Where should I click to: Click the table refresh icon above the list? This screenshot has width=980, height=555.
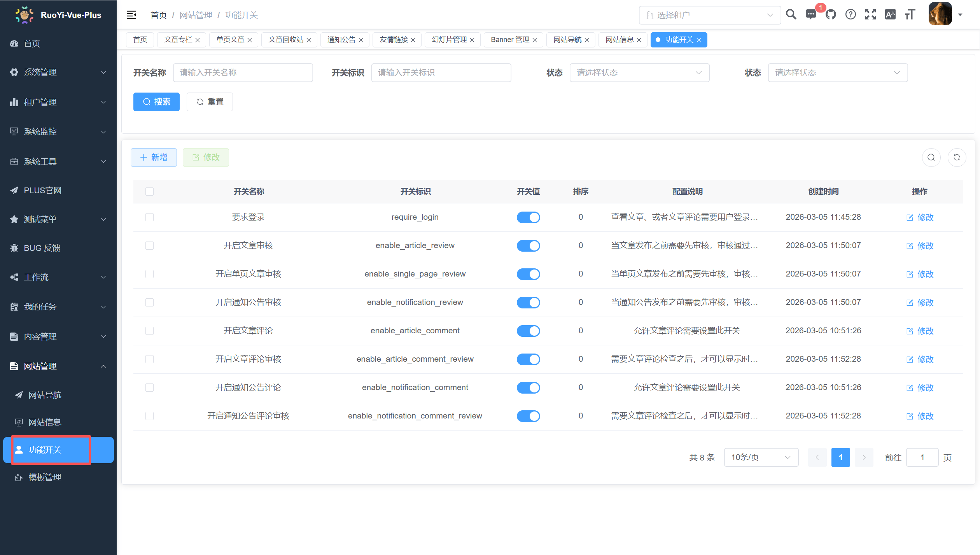point(957,157)
